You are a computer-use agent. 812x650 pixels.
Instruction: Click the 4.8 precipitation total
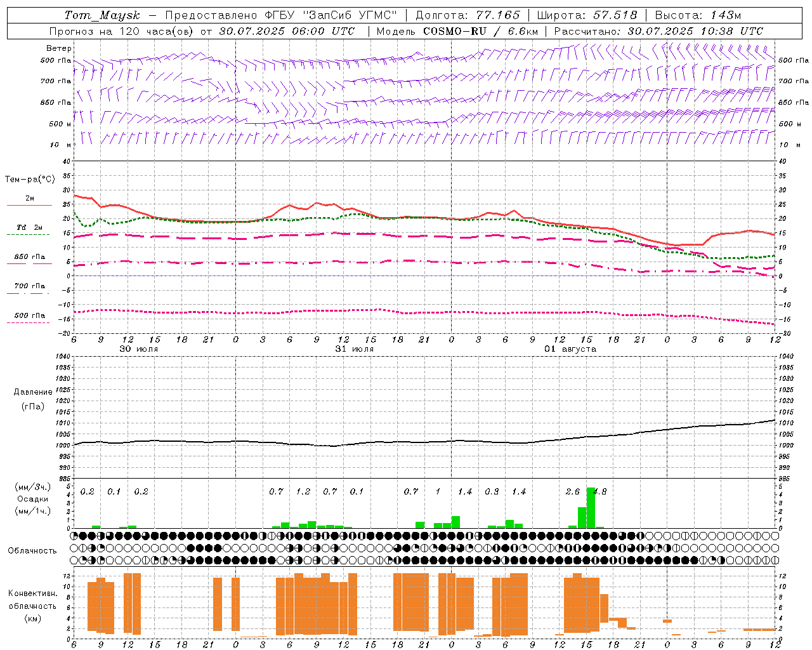(x=600, y=492)
